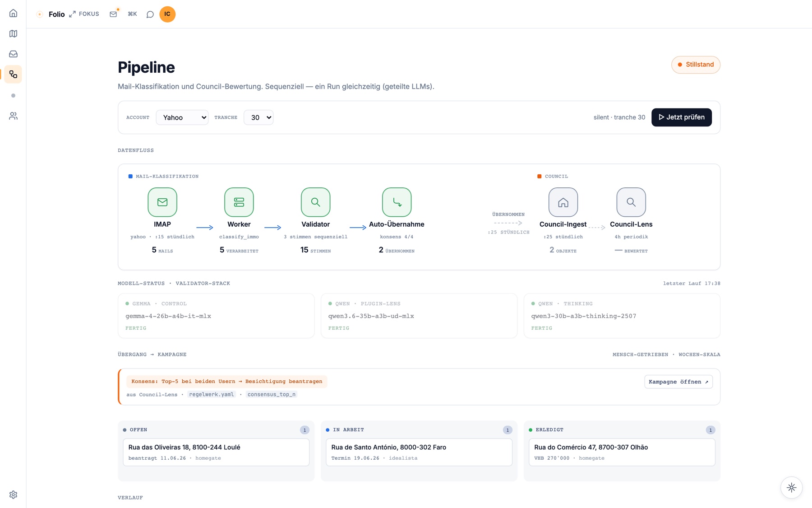Click 'letzter Lauf 17:38' text

pos(692,284)
